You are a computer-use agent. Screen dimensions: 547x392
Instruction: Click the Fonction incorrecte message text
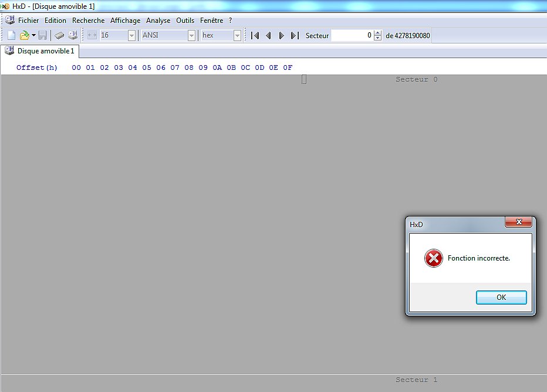[x=479, y=258]
